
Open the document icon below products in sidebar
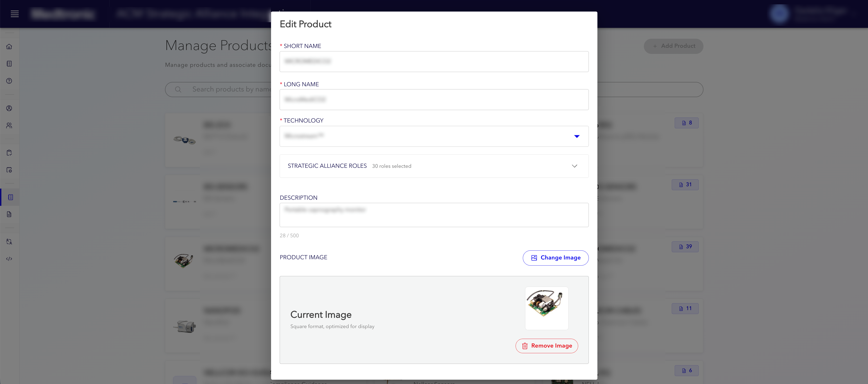click(x=9, y=214)
